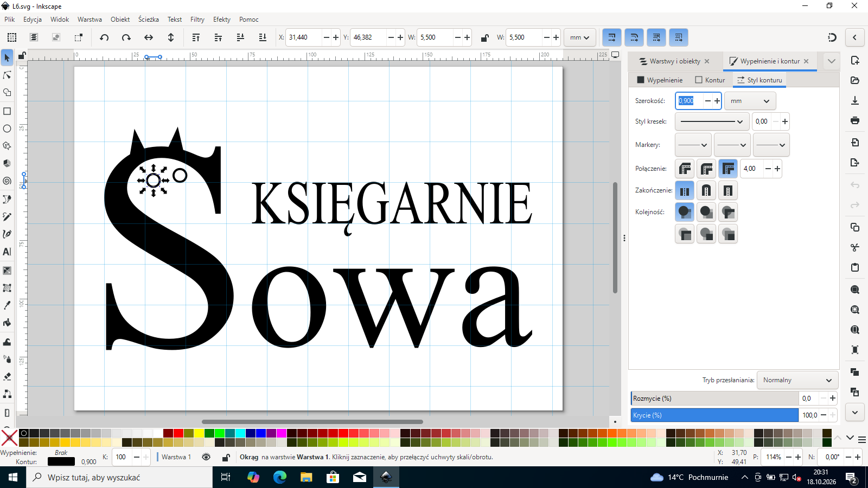Raise selection to top
868x488 pixels.
(x=196, y=37)
